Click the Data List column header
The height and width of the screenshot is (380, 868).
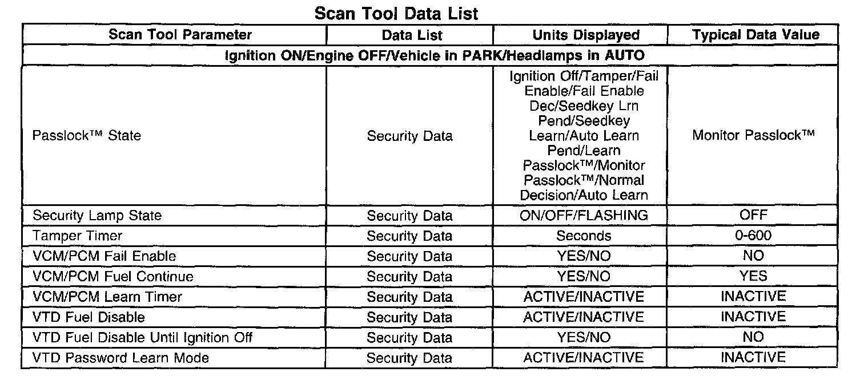pyautogui.click(x=412, y=35)
